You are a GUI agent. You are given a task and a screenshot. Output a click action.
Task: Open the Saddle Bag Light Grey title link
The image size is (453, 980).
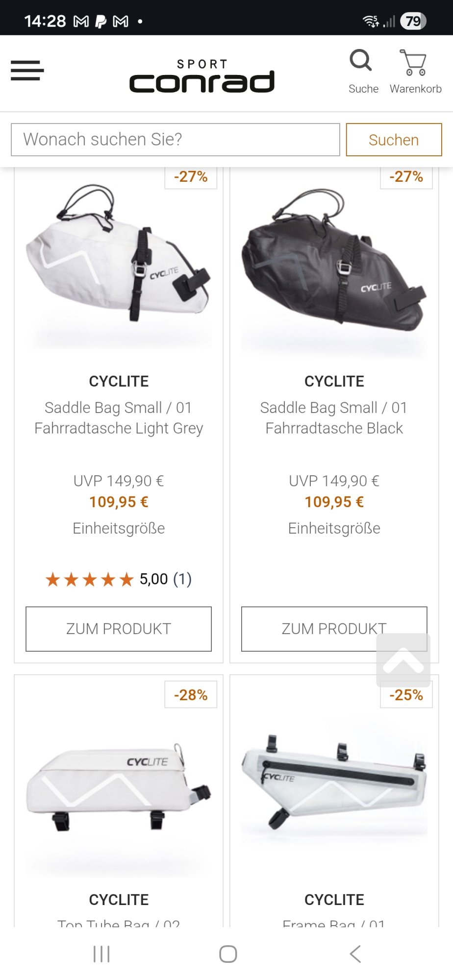119,418
